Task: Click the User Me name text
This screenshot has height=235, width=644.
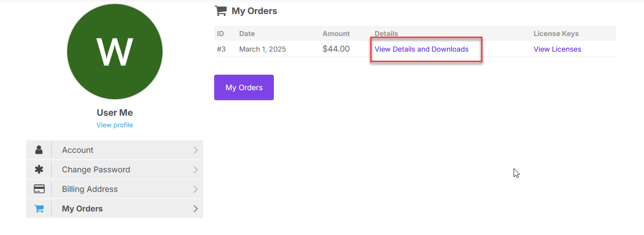Action: click(115, 113)
